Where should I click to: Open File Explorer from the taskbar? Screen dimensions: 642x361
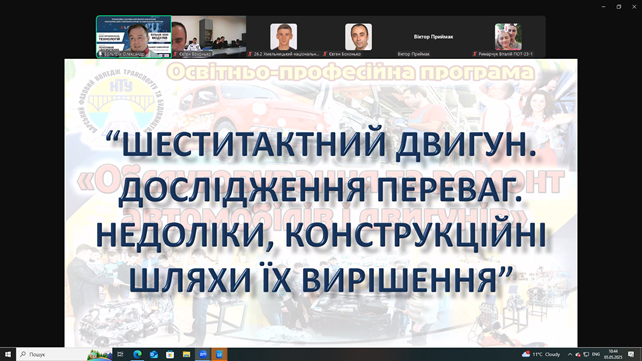186,354
